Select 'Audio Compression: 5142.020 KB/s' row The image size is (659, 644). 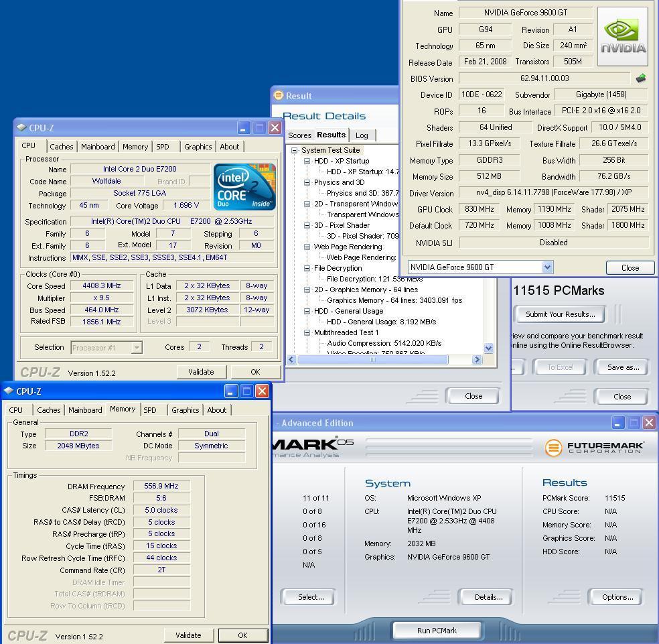[x=384, y=343]
